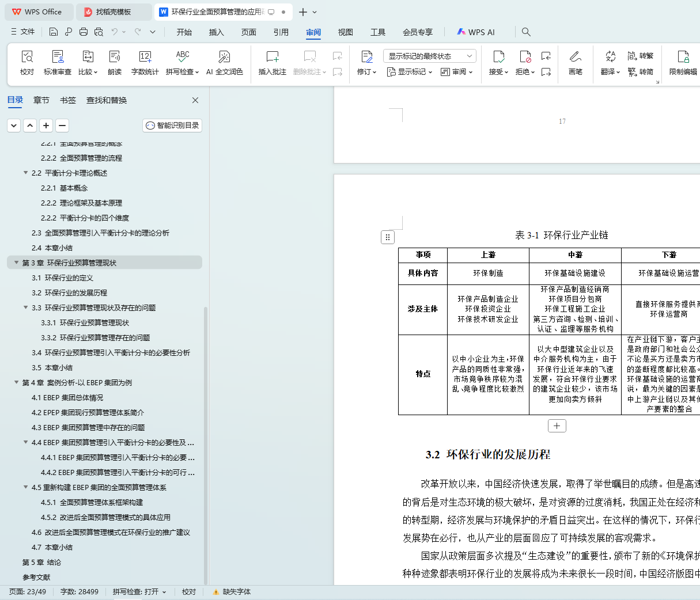This screenshot has height=600, width=700.
Task: Open the 显示标记 dropdown
Action: (409, 72)
